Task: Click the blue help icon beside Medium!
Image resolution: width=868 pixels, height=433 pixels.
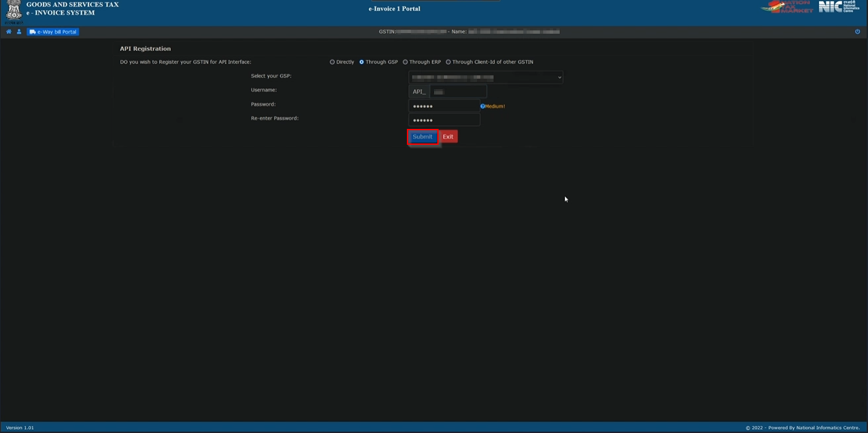Action: tap(482, 106)
